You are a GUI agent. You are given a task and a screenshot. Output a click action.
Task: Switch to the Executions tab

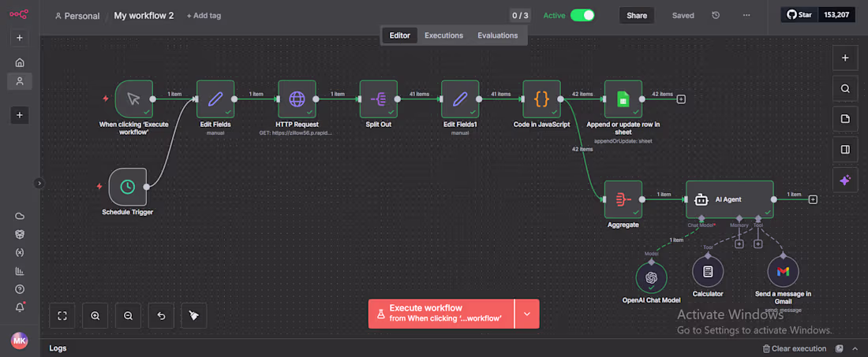point(443,35)
